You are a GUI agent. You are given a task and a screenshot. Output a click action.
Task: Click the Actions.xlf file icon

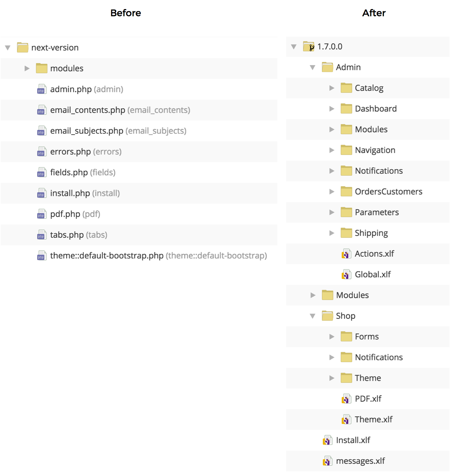point(346,254)
